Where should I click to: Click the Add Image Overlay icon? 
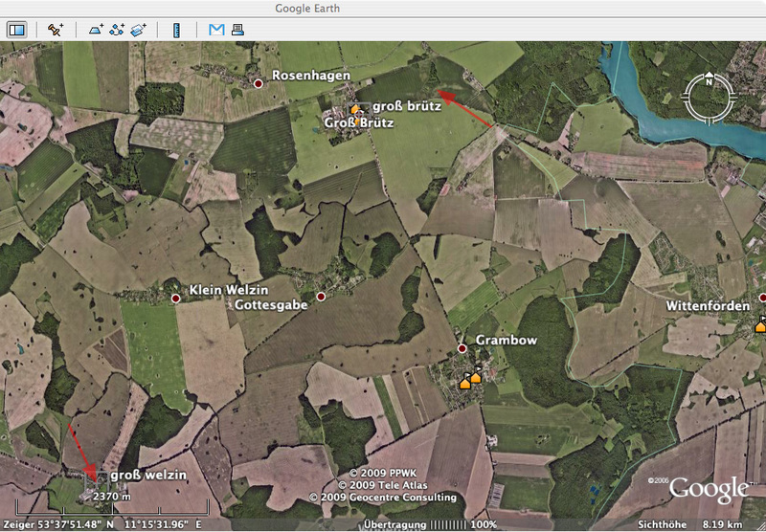coord(140,30)
